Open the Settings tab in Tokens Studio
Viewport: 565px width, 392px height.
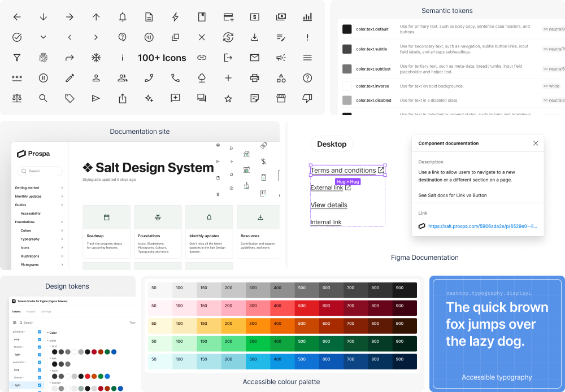click(46, 312)
